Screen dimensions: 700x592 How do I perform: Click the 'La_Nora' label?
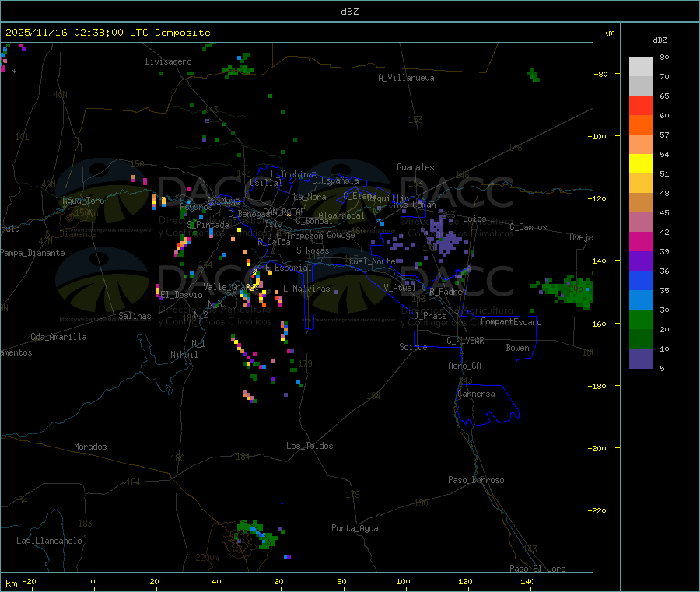[x=310, y=197]
